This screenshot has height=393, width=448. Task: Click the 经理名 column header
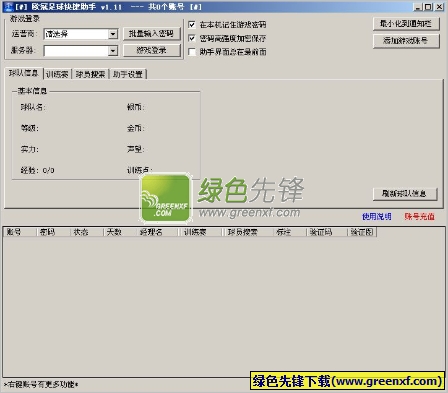click(158, 232)
